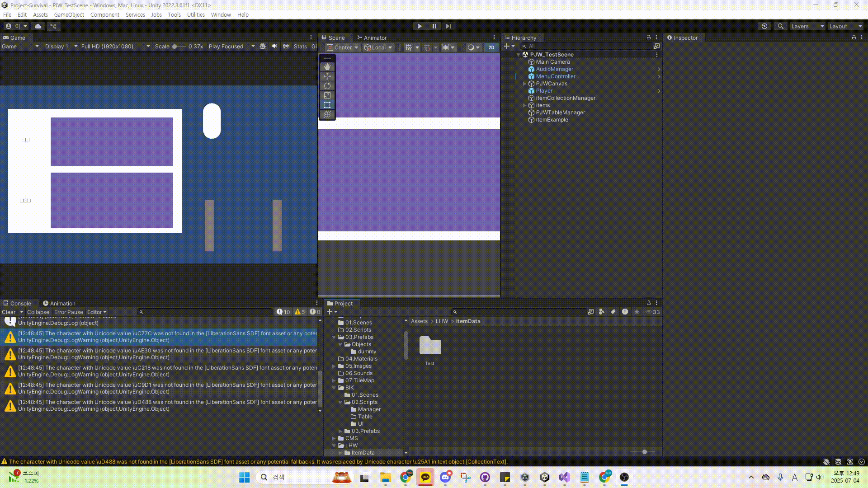This screenshot has height=488, width=868.
Task: Open the GameObject menu
Action: (69, 14)
